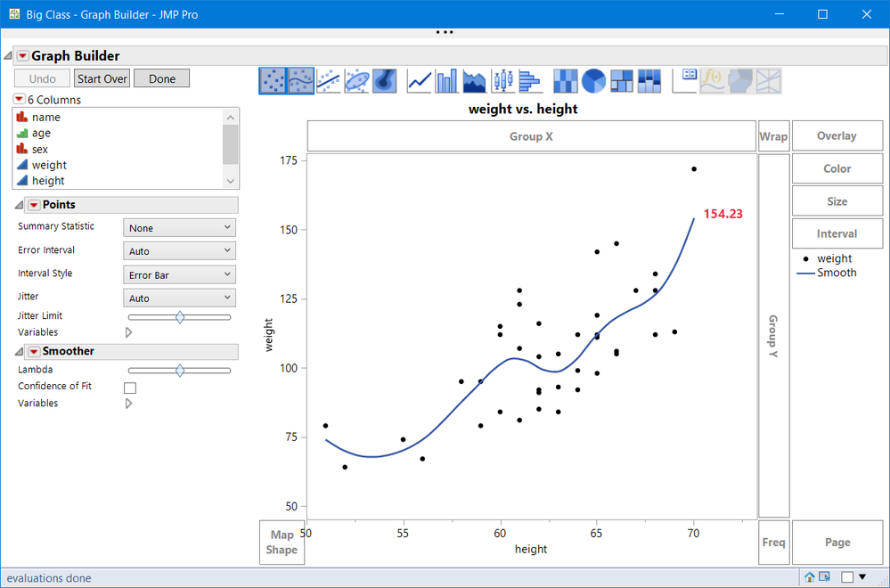Toggle the status bar checkbox
Screen dimensions: 890x588
(847, 577)
